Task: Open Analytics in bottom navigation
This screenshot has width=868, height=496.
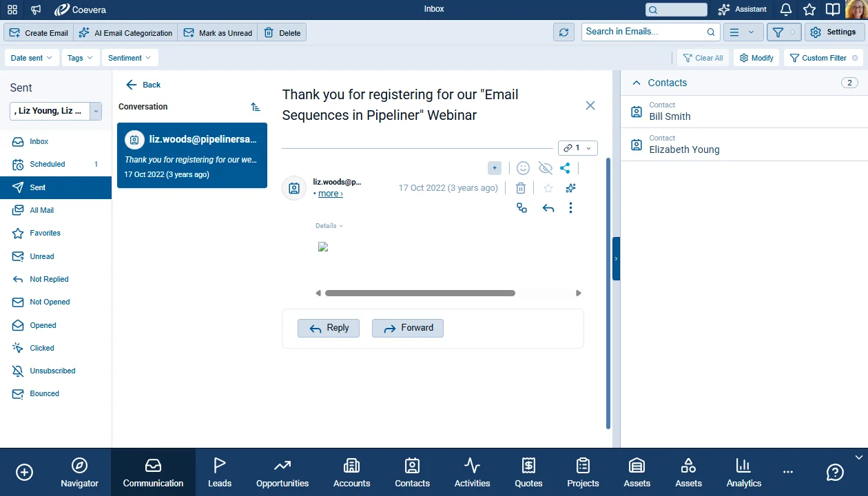Action: (744, 473)
